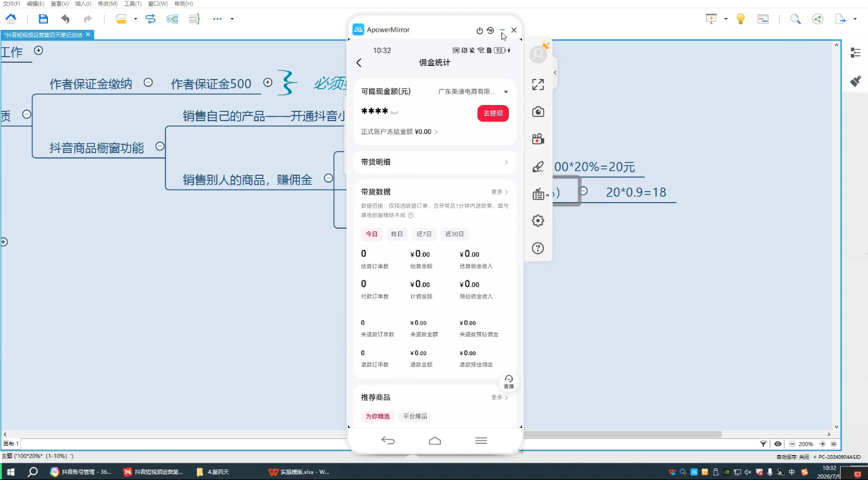Collapse the 销售别人的商品，赚佣金 branch
Viewport: 868px width, 480px height.
point(328,178)
